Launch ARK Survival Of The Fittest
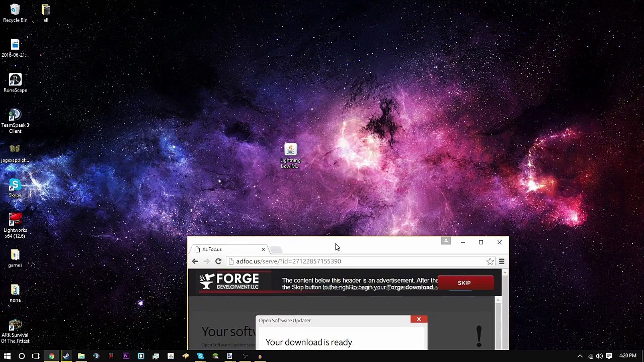The width and height of the screenshot is (644, 362). tap(15, 331)
